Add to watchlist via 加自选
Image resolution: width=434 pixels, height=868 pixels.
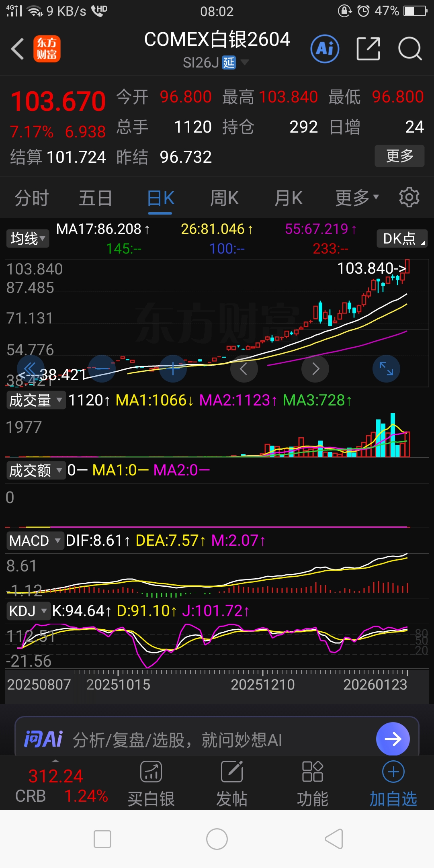[393, 784]
